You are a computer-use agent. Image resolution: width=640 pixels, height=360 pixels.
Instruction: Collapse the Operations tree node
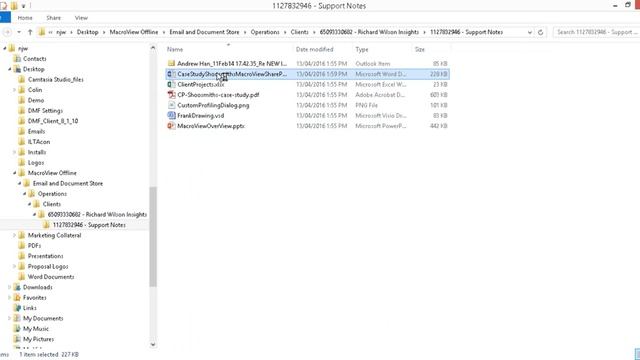click(x=24, y=194)
